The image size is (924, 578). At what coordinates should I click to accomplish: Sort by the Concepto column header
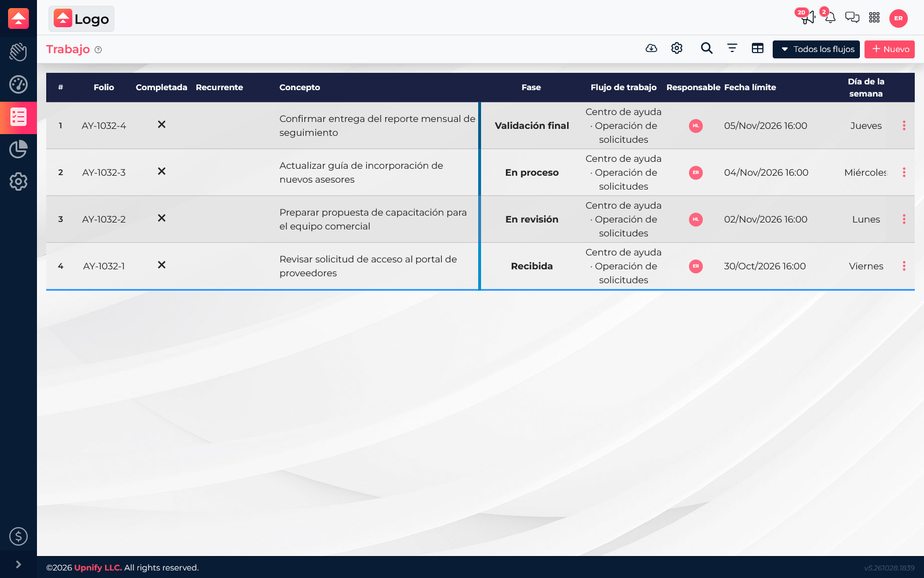[x=300, y=87]
